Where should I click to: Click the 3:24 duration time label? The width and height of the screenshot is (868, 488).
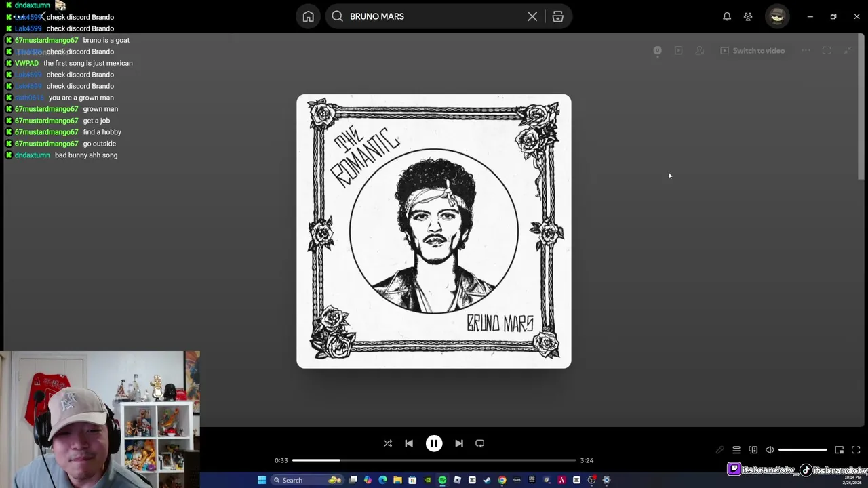click(587, 460)
